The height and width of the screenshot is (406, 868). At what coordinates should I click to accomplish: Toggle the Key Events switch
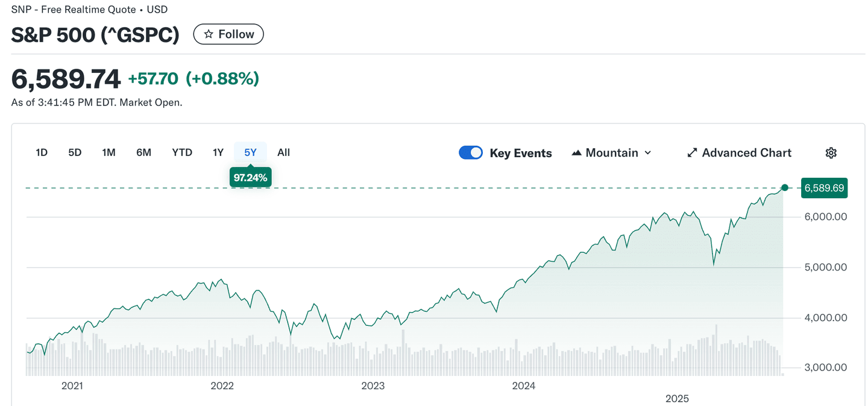point(471,153)
